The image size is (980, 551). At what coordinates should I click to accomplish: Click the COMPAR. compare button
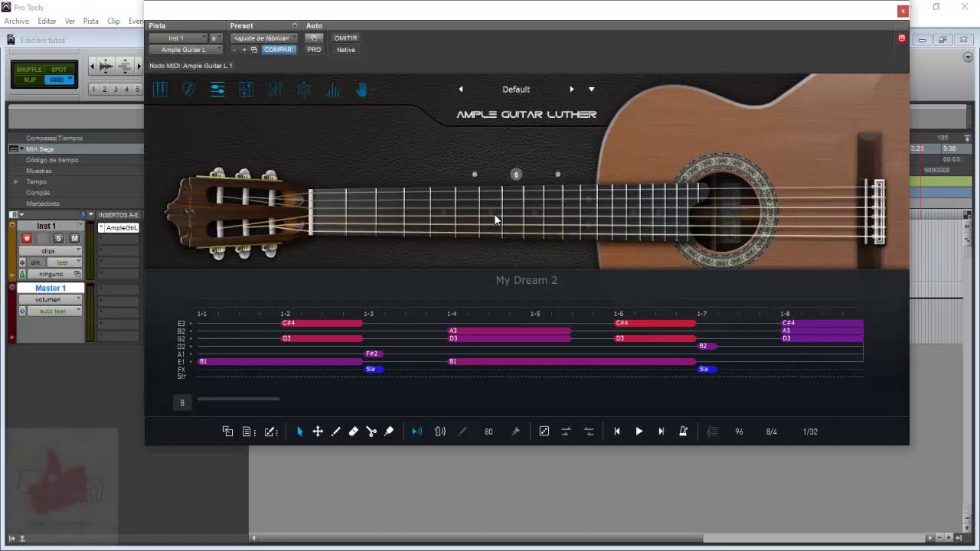click(278, 50)
